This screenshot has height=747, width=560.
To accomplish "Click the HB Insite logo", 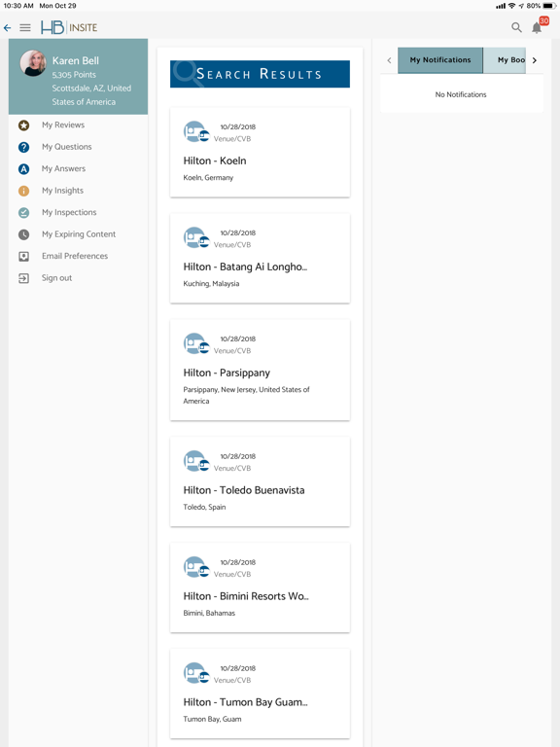I will tap(69, 27).
